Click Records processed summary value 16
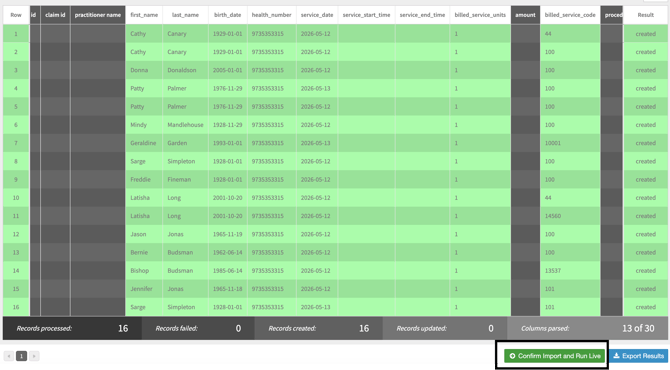The image size is (670, 370). tap(123, 328)
